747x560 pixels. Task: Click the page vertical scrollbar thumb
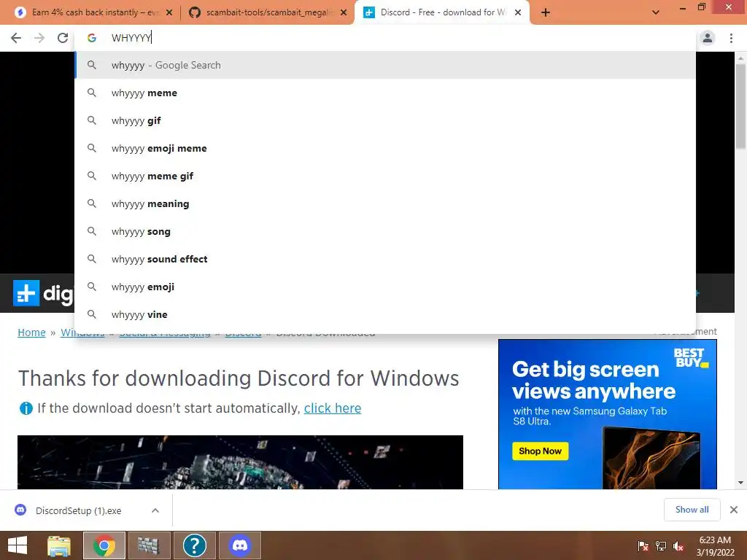[x=740, y=106]
